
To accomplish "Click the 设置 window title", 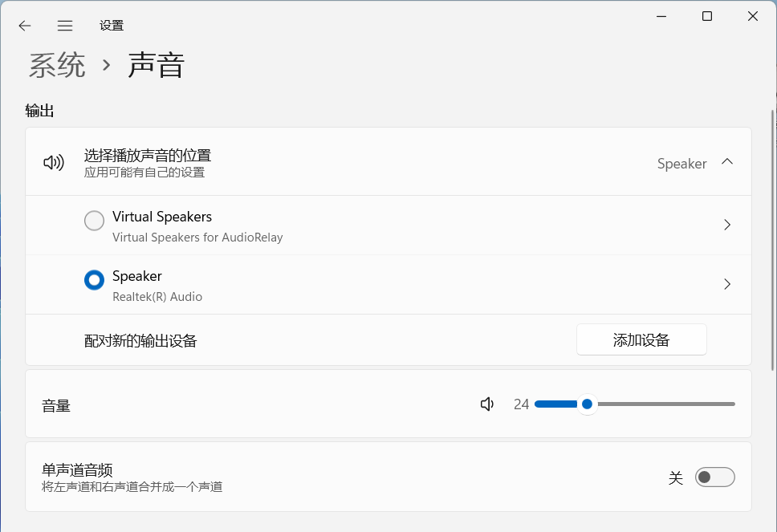I will tap(112, 26).
